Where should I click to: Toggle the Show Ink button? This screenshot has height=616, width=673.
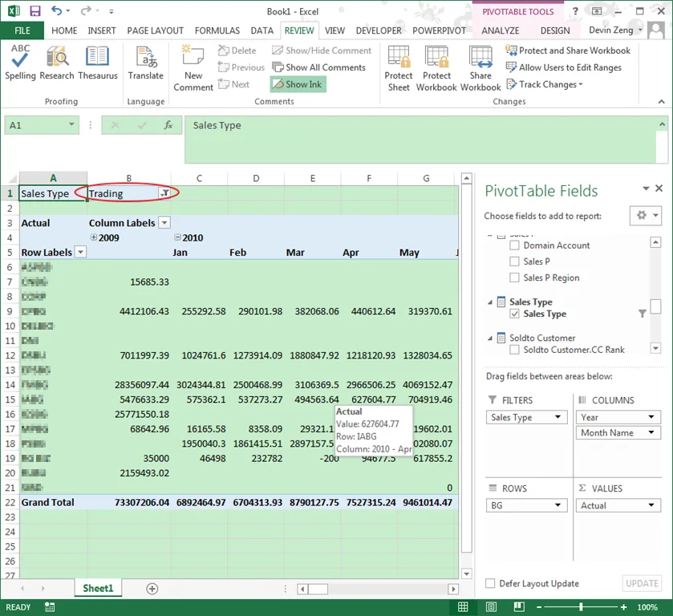[x=298, y=84]
